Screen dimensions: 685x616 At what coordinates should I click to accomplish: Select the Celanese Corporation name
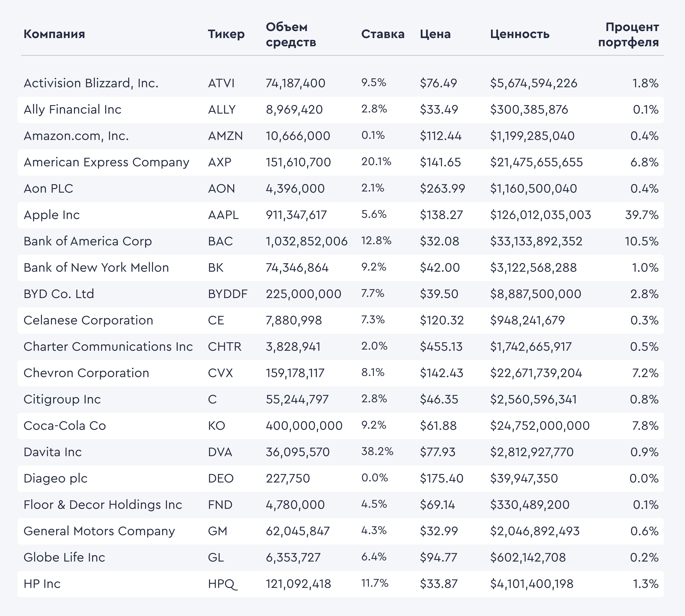pos(88,320)
